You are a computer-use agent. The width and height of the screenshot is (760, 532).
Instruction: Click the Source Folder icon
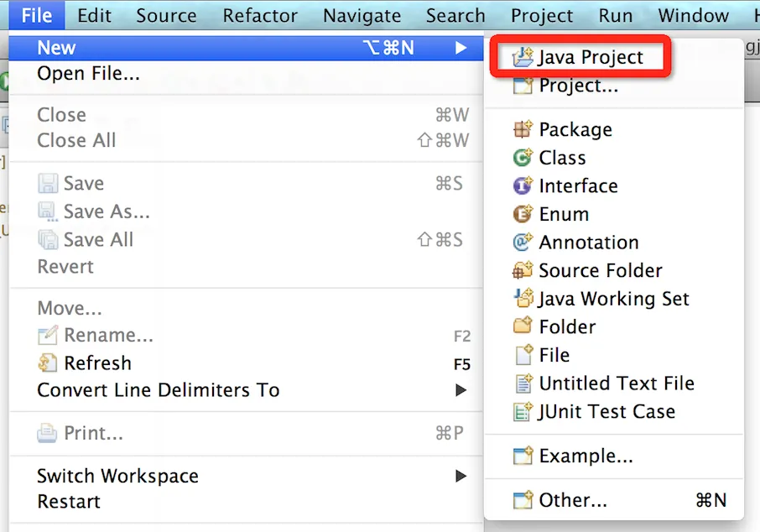[x=523, y=270]
